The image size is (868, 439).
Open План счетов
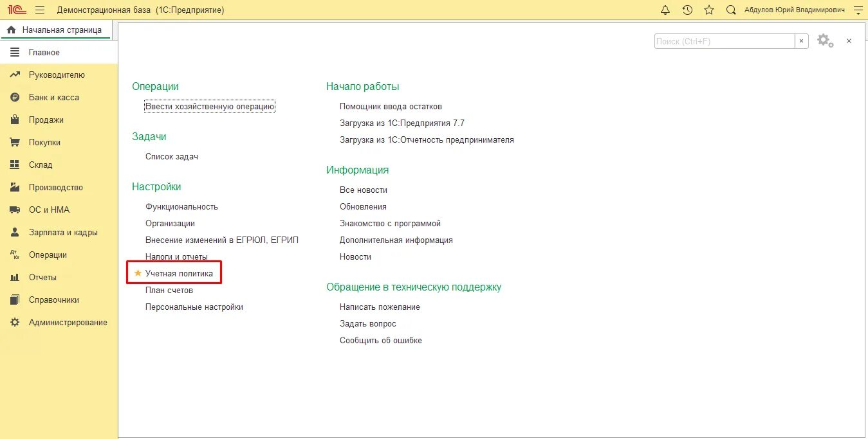(169, 291)
